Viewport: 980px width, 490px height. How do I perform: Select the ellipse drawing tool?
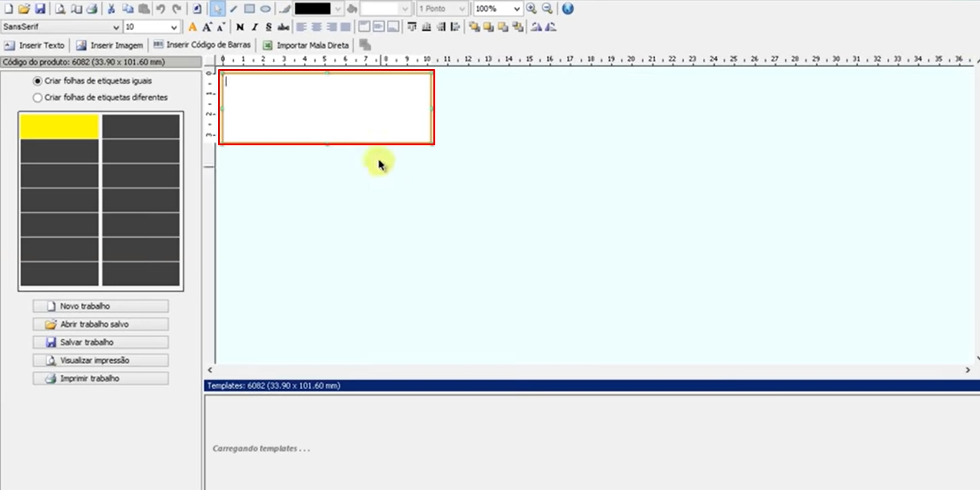click(265, 9)
